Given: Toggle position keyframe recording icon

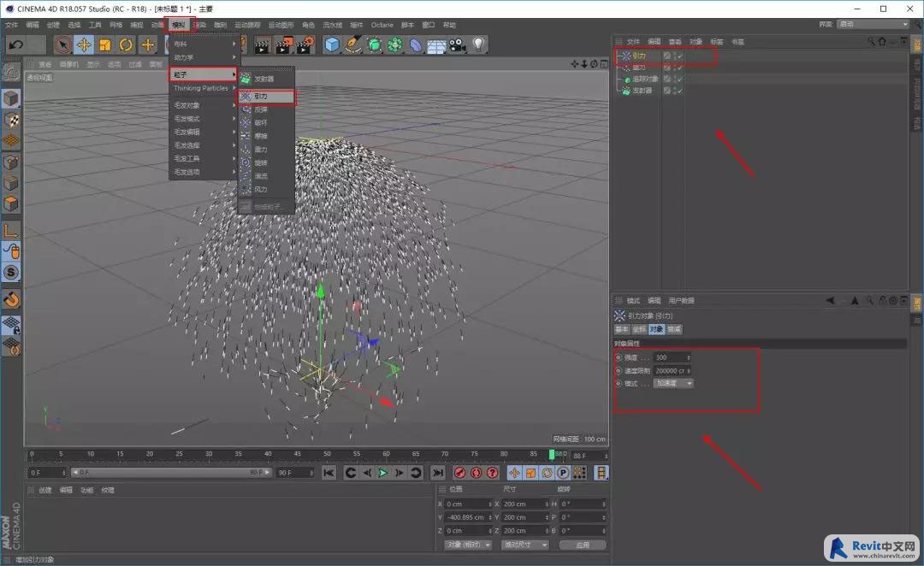Looking at the screenshot, I should coord(514,473).
